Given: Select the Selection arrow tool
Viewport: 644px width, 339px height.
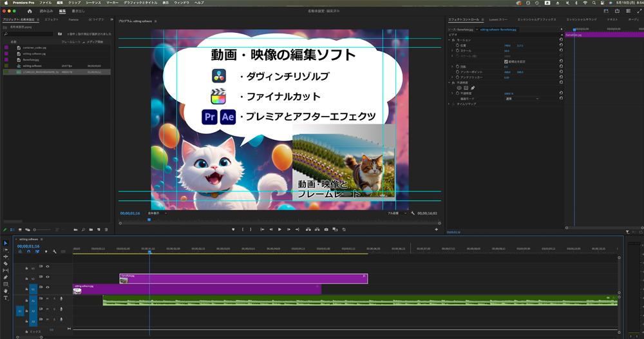Looking at the screenshot, I should point(5,243).
